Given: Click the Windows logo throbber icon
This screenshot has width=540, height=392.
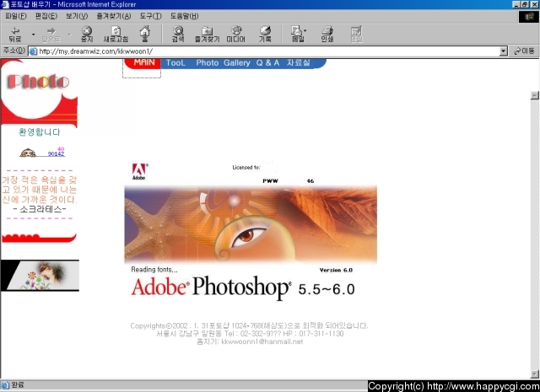Looking at the screenshot, I should (x=529, y=17).
